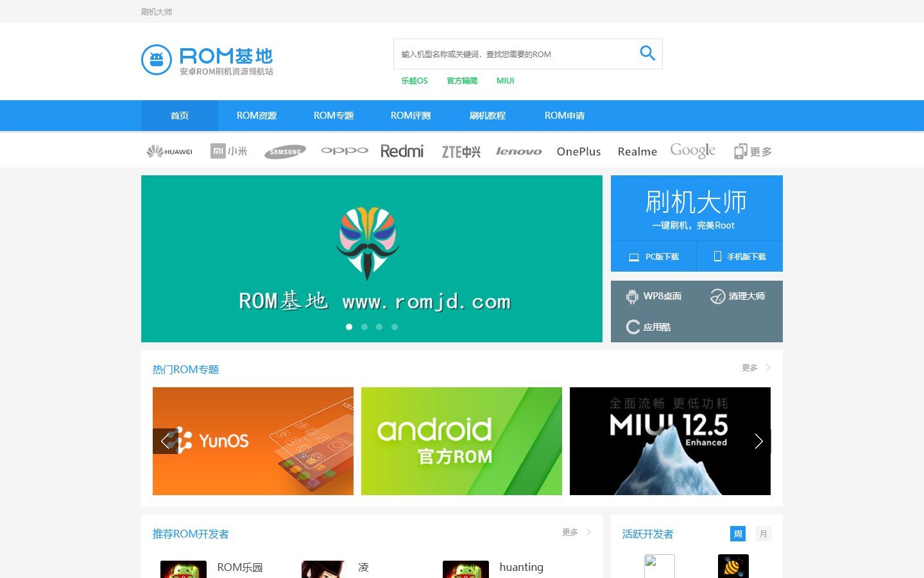This screenshot has height=578, width=924.
Task: Show next ROM topic with right arrow
Action: pos(758,441)
